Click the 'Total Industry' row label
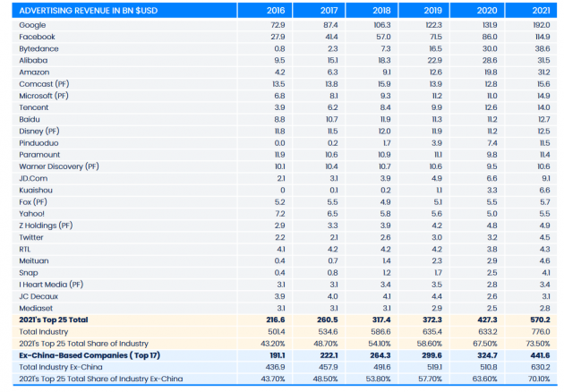This screenshot has height=392, width=564. coord(44,331)
